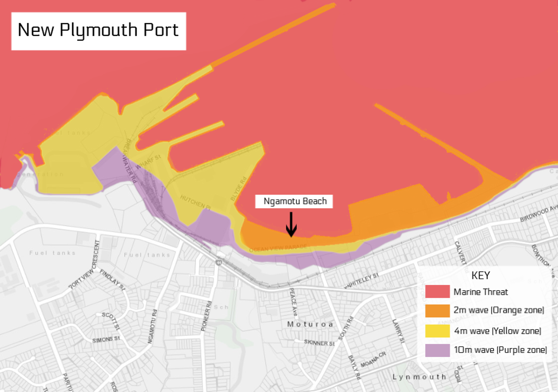Click the Marine Threat legend text
The image size is (558, 392).
(480, 292)
